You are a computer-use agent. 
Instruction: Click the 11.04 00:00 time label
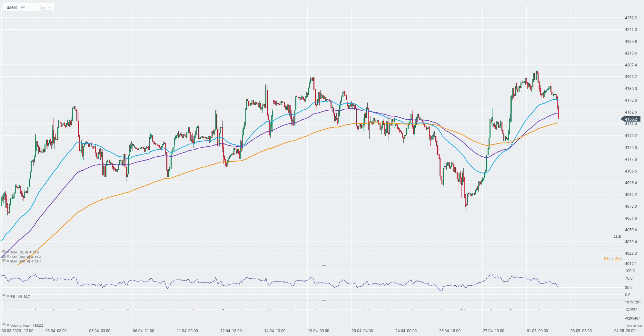187,331
